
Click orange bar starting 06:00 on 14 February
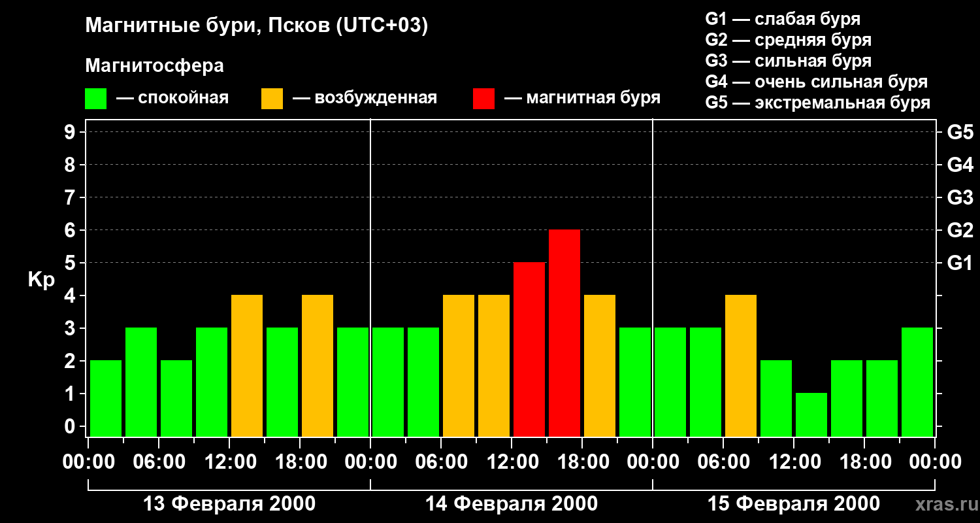tap(459, 365)
